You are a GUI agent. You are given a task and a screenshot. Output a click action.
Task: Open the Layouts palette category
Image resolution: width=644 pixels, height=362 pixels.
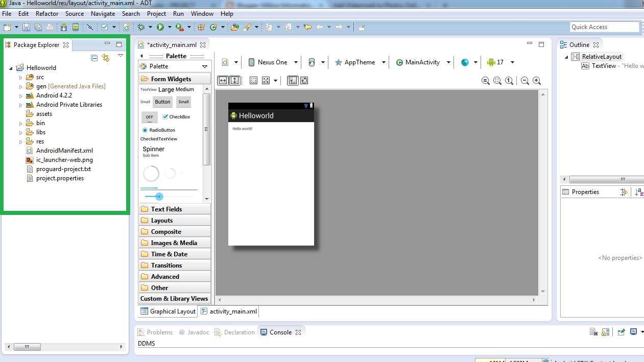[x=175, y=221]
